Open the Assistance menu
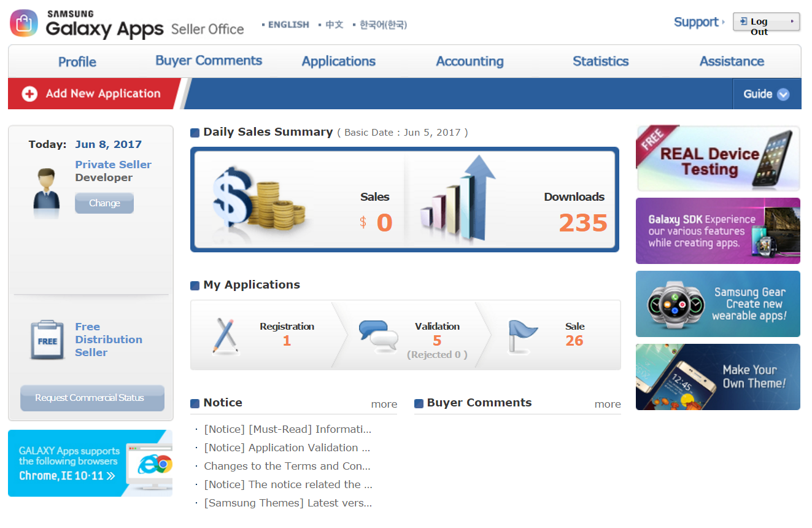The image size is (812, 528). (732, 61)
